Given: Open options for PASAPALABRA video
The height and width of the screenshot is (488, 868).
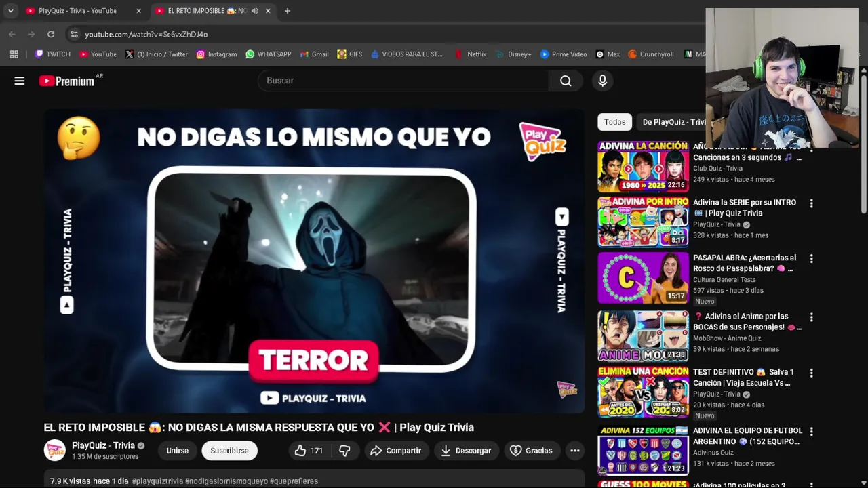Looking at the screenshot, I should (x=811, y=259).
